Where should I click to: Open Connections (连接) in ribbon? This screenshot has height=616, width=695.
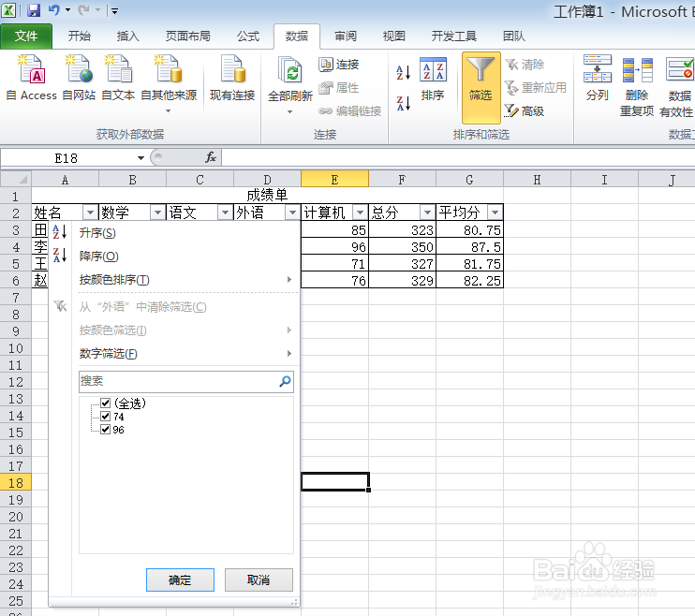(339, 65)
